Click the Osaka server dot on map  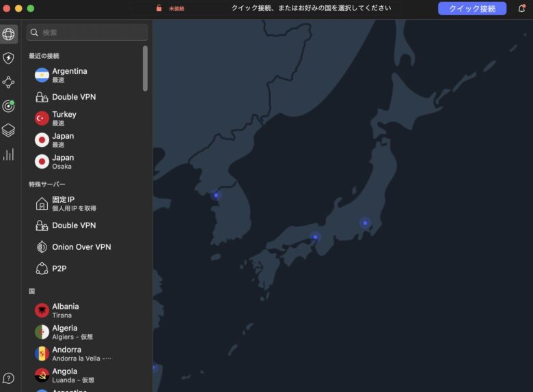(316, 237)
